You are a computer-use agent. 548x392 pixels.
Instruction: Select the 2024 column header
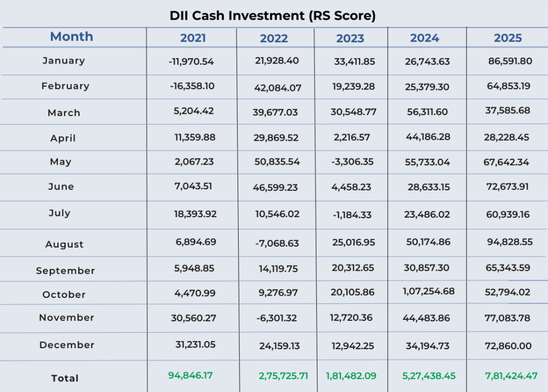[425, 37]
